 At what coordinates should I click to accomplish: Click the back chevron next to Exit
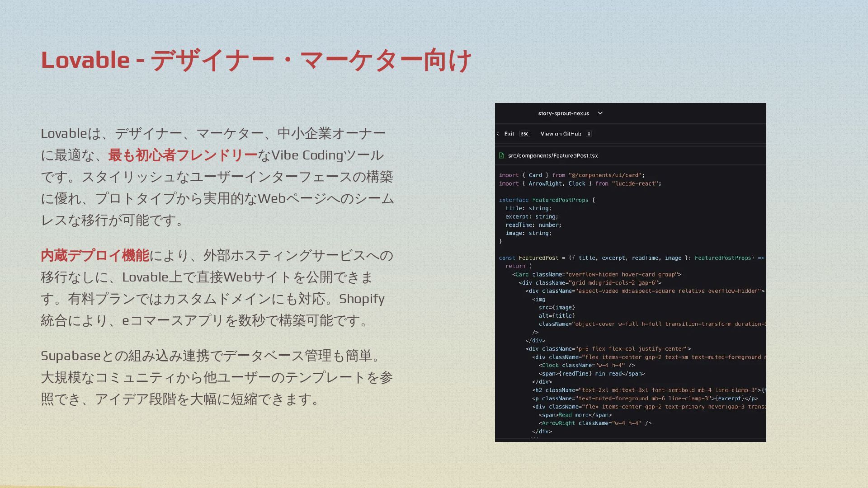pos(498,134)
